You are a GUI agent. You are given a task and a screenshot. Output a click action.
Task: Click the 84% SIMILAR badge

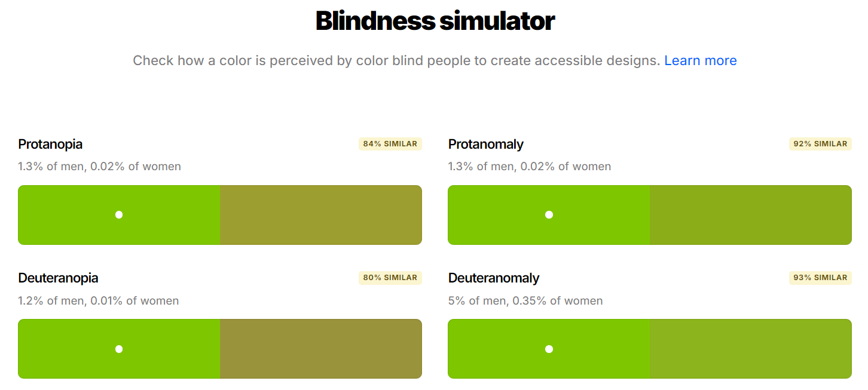(390, 144)
